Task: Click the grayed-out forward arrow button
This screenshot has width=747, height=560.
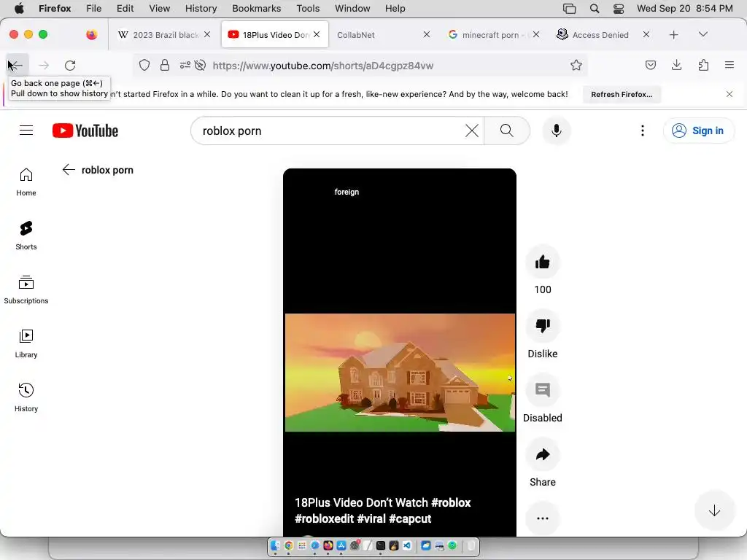Action: pyautogui.click(x=44, y=65)
